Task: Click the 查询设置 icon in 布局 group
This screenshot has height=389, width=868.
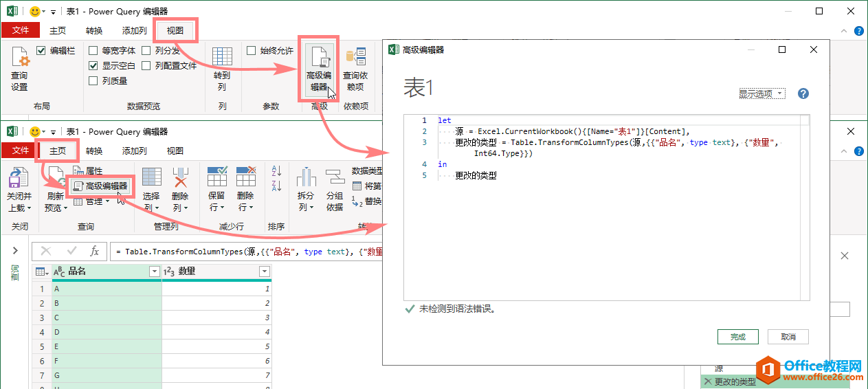Action: click(21, 56)
